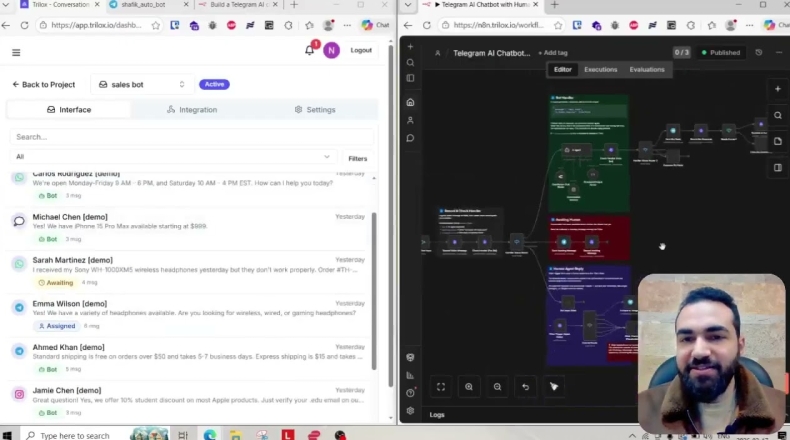This screenshot has height=440, width=790.
Task: Click the add node plus button on canvas
Action: click(777, 89)
